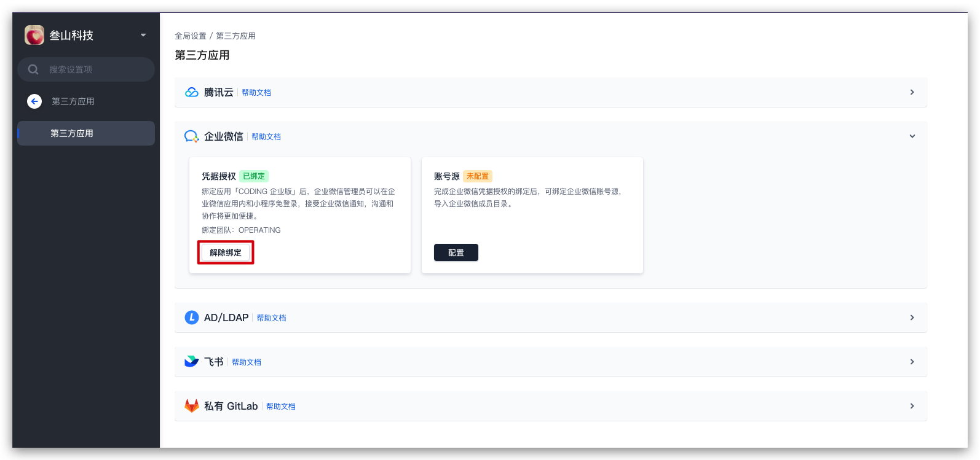Open 帮助文档 link beside 飞书
This screenshot has height=460, width=980.
coord(247,362)
